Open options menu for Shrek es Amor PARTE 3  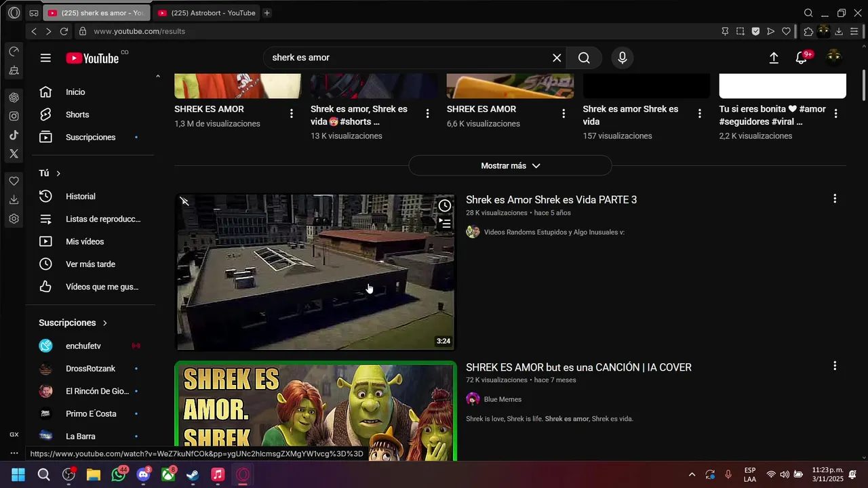click(835, 199)
